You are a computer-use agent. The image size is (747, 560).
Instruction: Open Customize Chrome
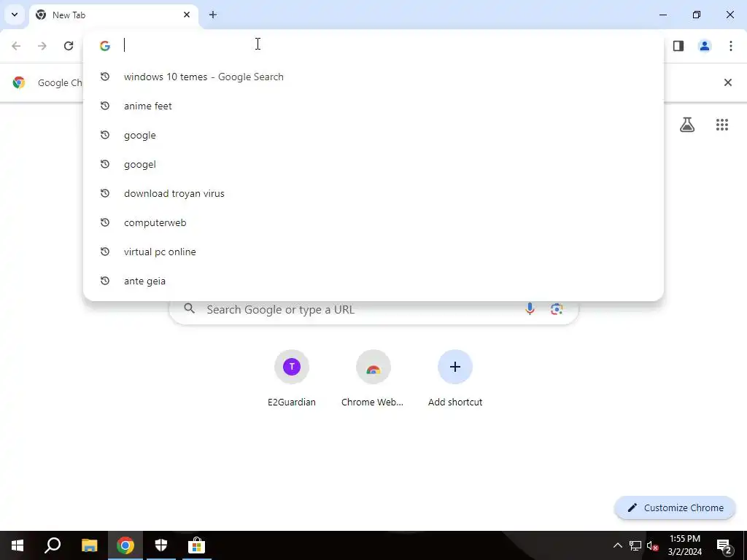675,507
